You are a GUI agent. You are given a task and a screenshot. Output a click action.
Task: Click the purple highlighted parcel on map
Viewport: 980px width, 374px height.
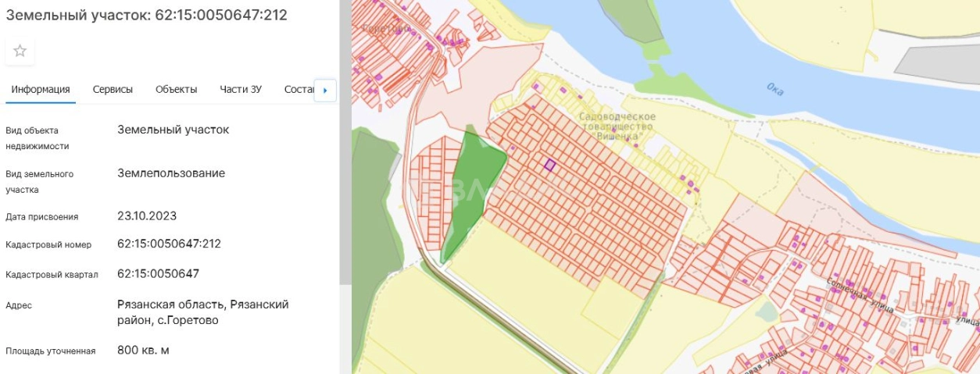(549, 165)
